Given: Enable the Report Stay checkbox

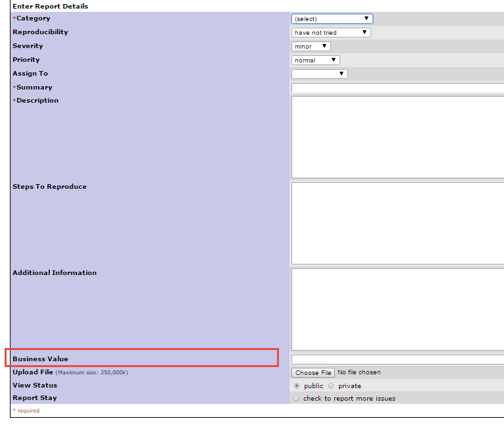Looking at the screenshot, I should pos(296,399).
